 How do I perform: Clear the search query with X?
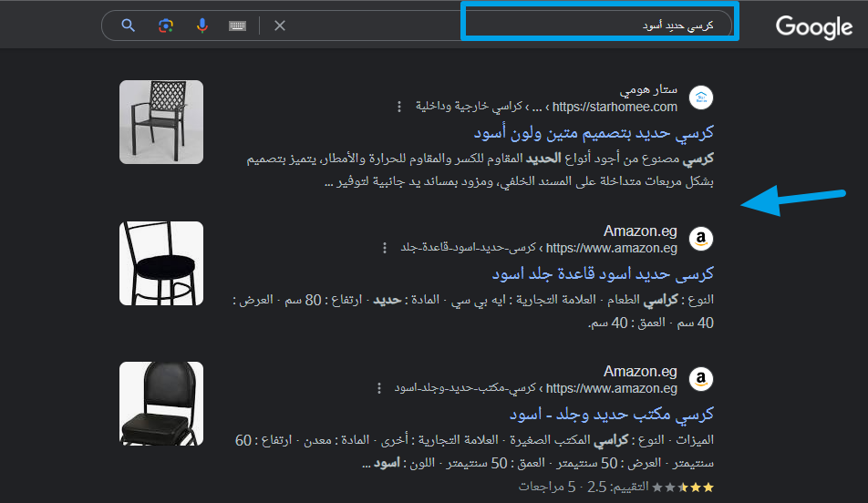[280, 26]
